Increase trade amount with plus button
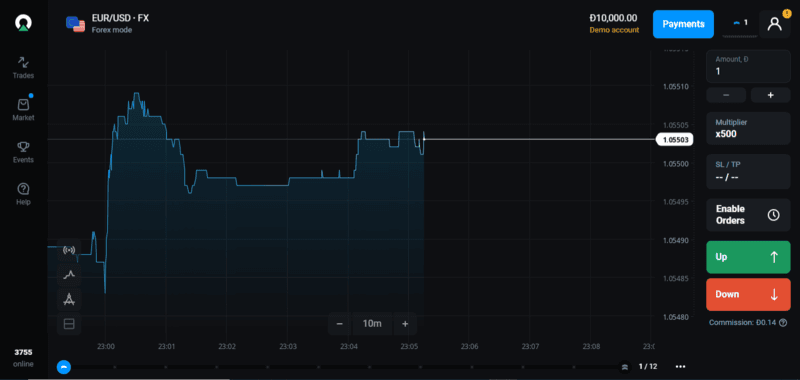The height and width of the screenshot is (380, 800). coord(770,95)
